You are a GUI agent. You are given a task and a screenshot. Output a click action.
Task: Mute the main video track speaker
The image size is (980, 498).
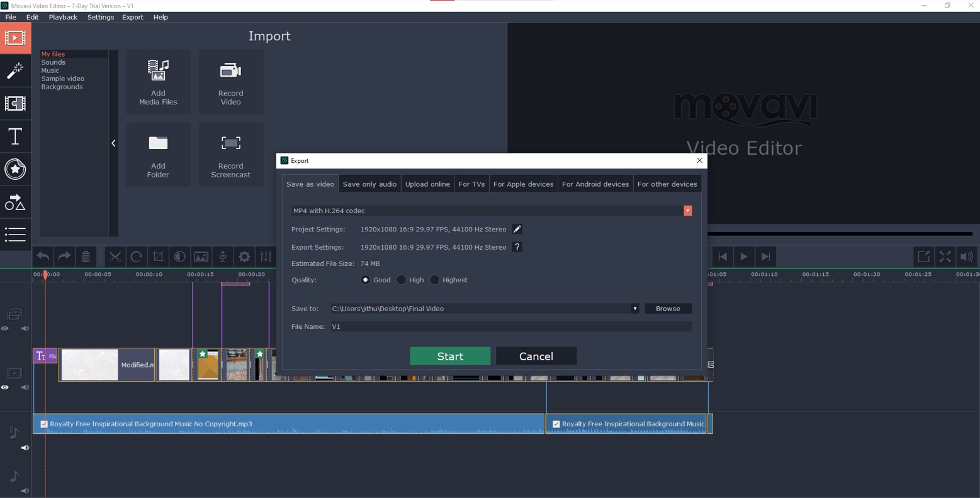click(25, 387)
